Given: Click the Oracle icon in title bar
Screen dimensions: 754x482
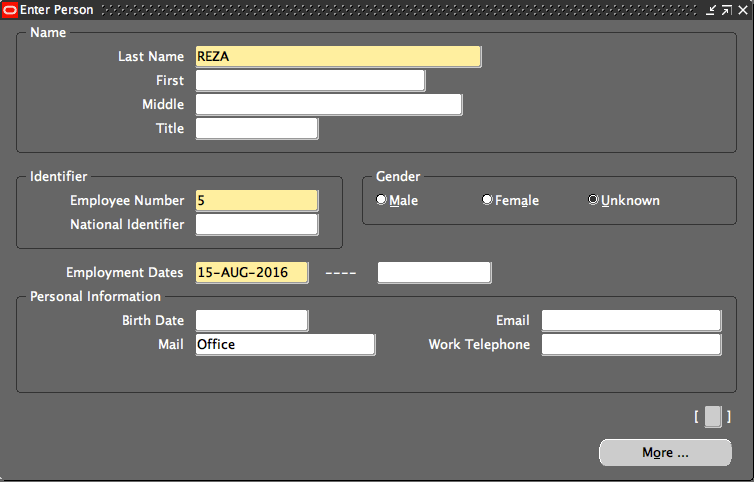Looking at the screenshot, I should pos(11,9).
